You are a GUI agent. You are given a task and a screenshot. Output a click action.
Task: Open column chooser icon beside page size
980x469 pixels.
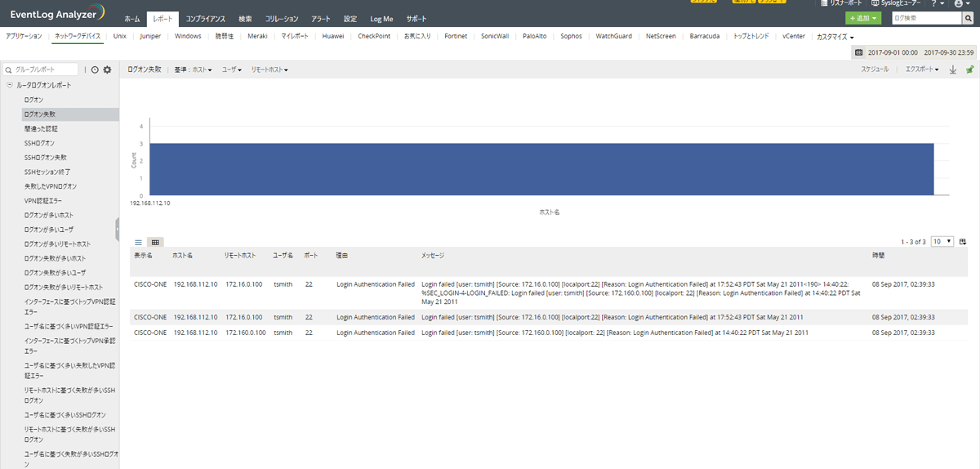(x=963, y=242)
